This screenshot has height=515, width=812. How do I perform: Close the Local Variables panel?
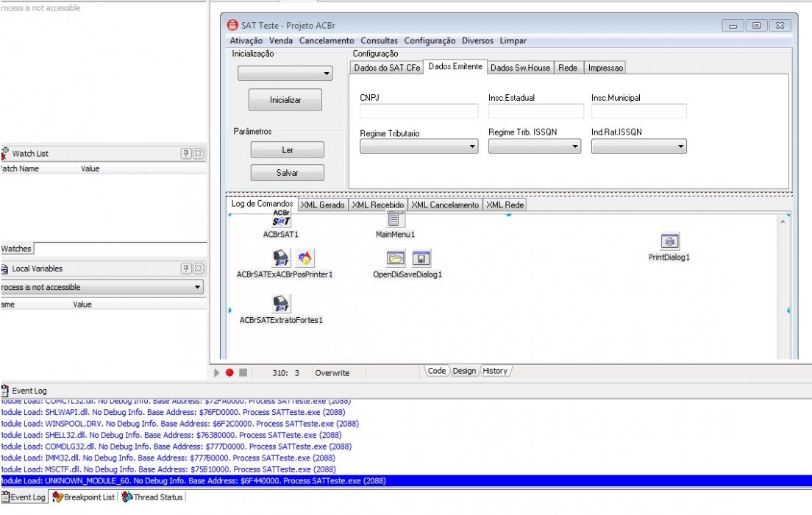(x=199, y=269)
